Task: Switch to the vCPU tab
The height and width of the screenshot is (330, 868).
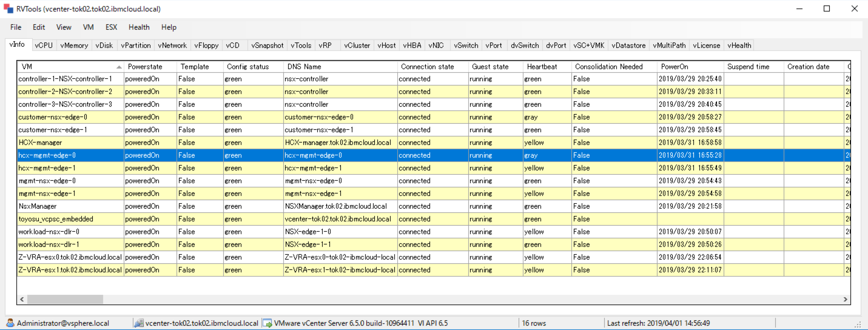Action: pos(43,45)
